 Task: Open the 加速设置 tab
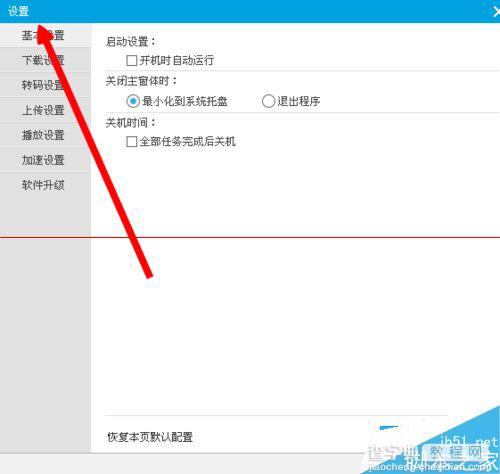click(x=45, y=160)
